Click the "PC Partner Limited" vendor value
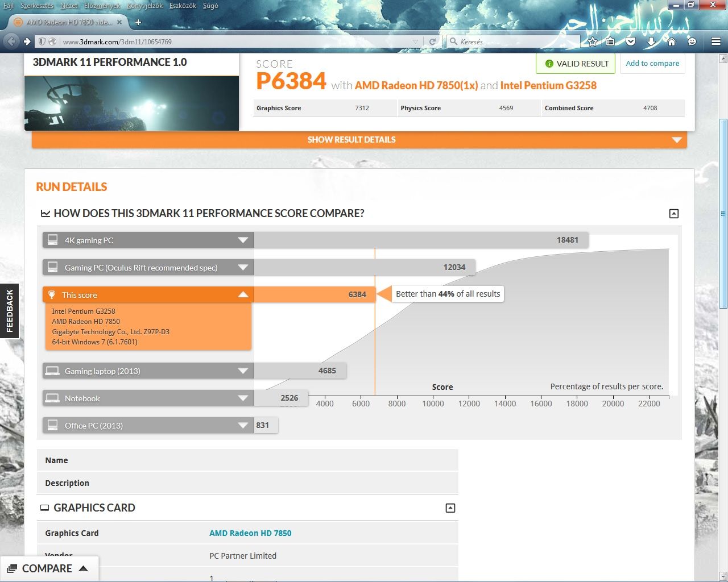The width and height of the screenshot is (728, 582). (x=243, y=556)
